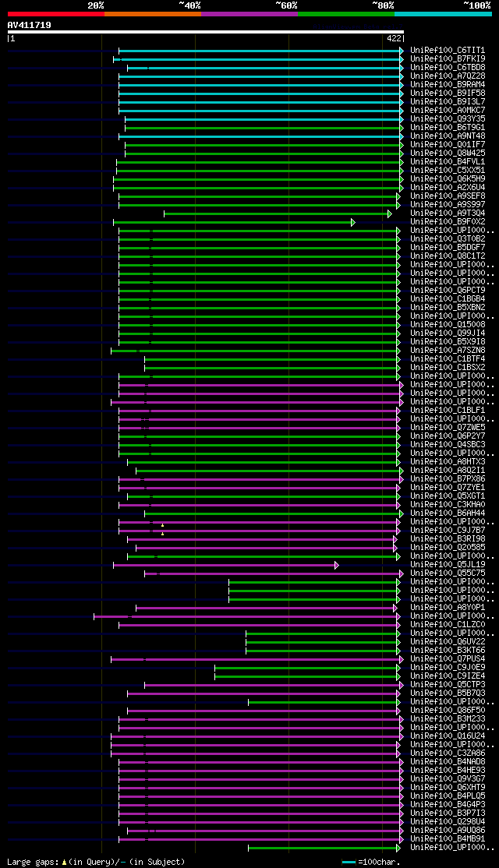Select the UniRef100_Q7PUS4 label
This screenshot has height=868, width=499.
(448, 659)
